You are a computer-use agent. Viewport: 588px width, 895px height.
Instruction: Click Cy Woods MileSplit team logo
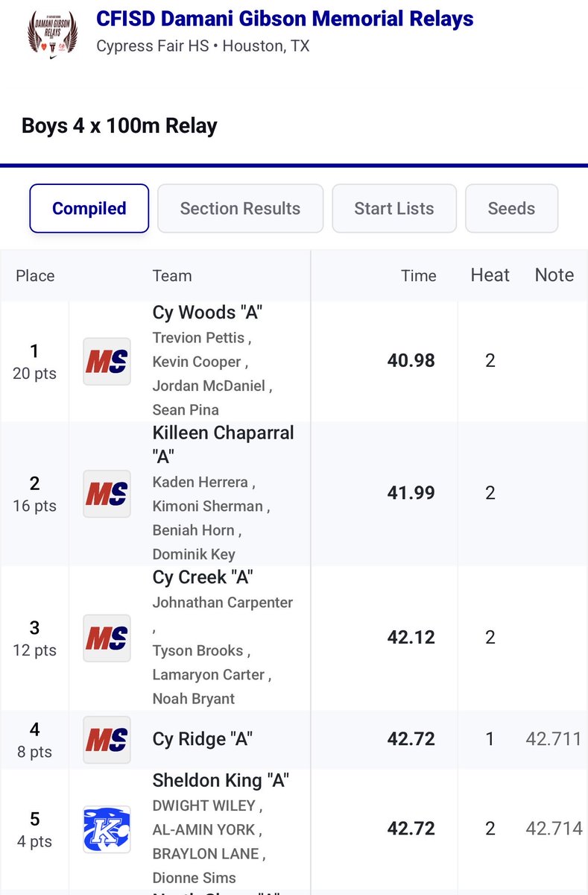(107, 361)
